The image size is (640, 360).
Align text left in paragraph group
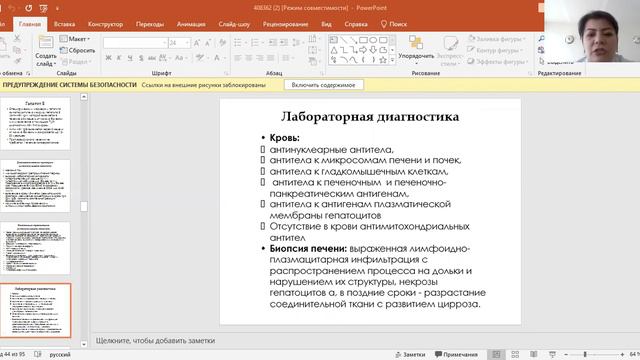[238, 58]
